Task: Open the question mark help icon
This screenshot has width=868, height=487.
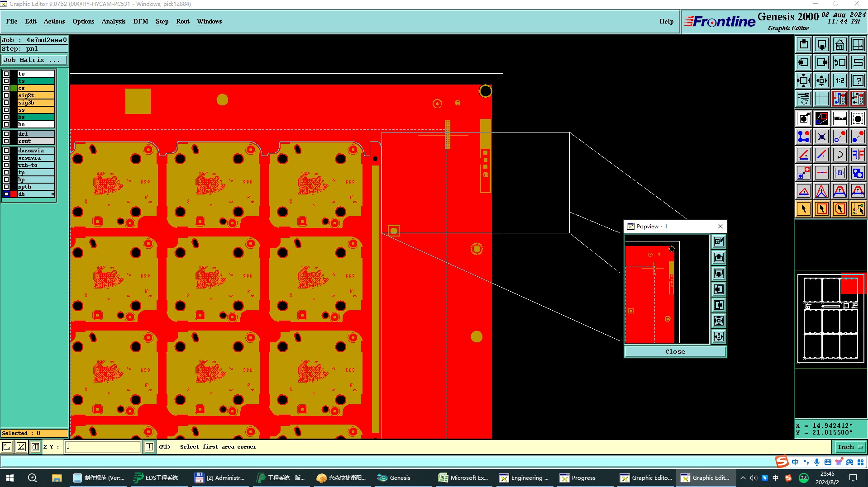Action: 858,80
